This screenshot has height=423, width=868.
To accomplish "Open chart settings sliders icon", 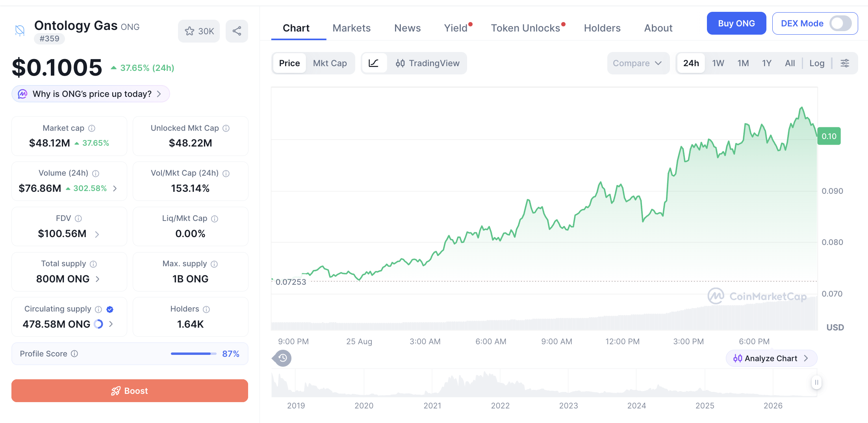I will coord(845,63).
